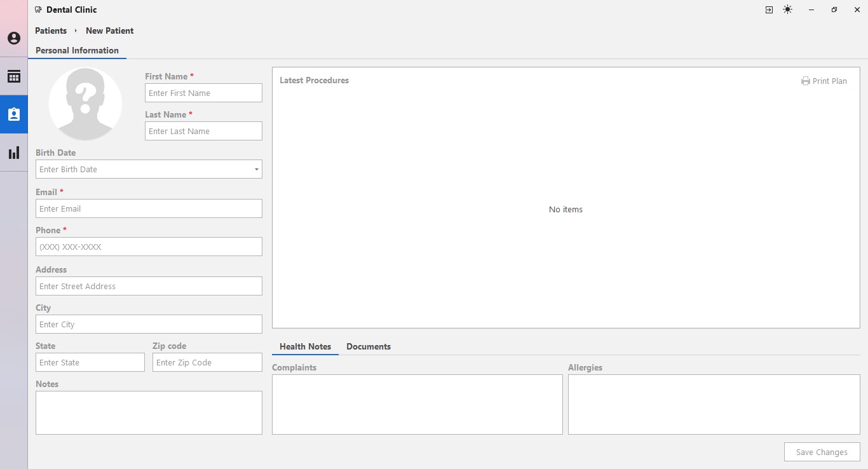868x469 pixels.
Task: Select the patients clipboard sidebar icon
Action: 14,114
